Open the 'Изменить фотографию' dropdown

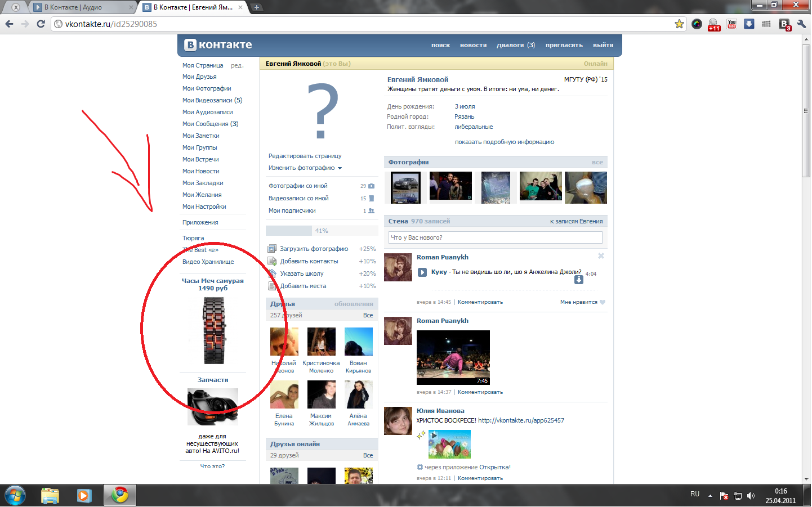point(305,168)
